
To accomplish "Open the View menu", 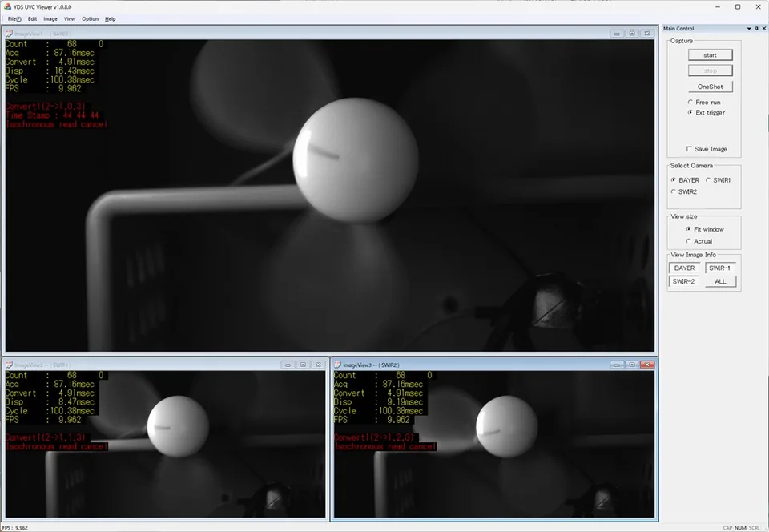I will click(x=70, y=19).
